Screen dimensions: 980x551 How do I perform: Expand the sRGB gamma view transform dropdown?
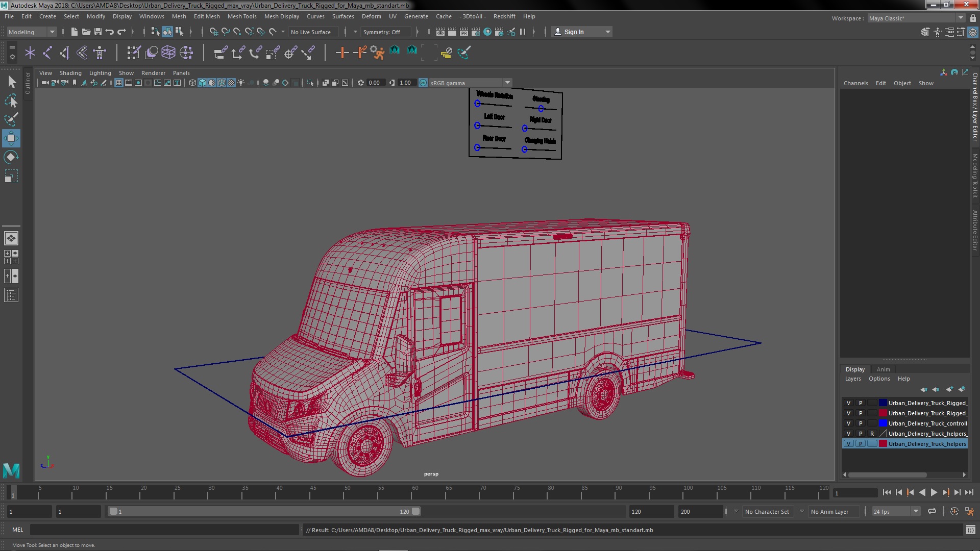point(507,83)
